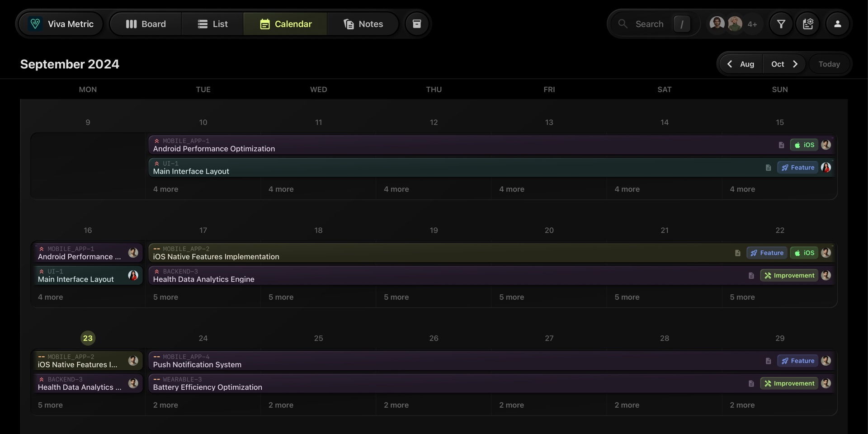Expand 2 more items on Sunday 29

(x=742, y=406)
